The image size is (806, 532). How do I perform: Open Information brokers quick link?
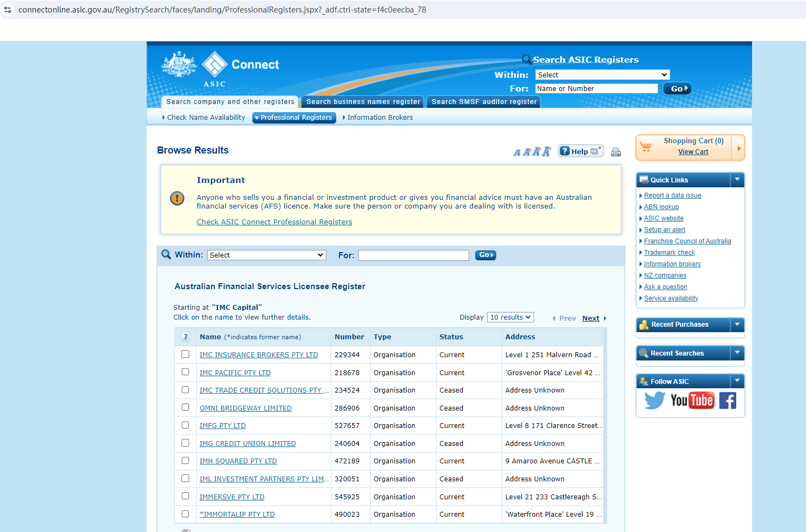click(672, 264)
